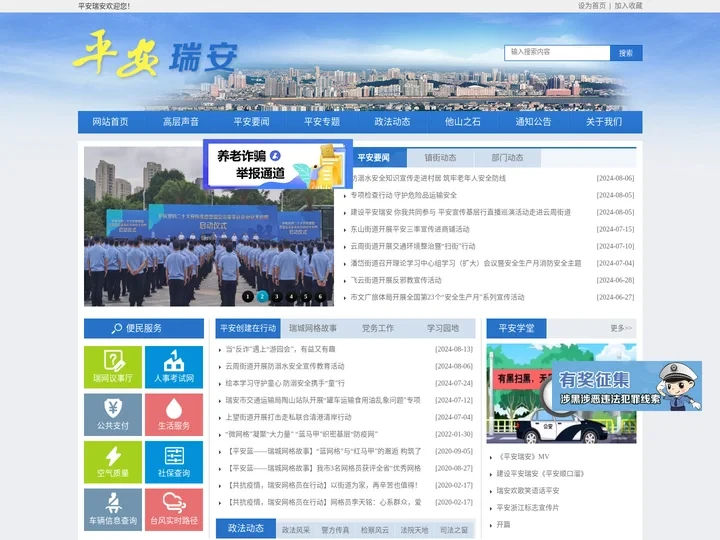The height and width of the screenshot is (540, 720).
Task: Click the 平安瑞安 site logo
Action: tap(155, 54)
